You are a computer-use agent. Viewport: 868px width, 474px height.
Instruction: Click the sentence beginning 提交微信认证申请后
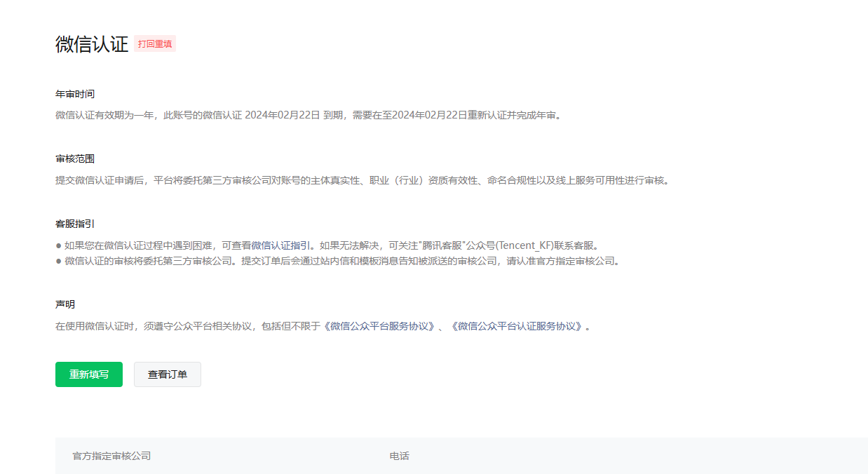tap(362, 180)
